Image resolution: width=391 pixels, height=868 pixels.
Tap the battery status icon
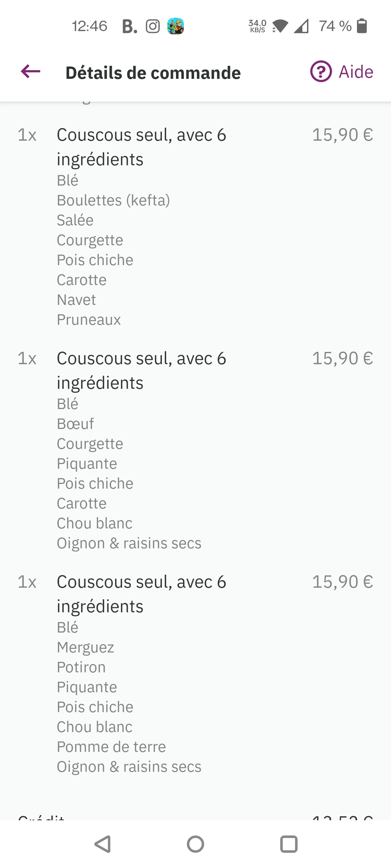[362, 26]
